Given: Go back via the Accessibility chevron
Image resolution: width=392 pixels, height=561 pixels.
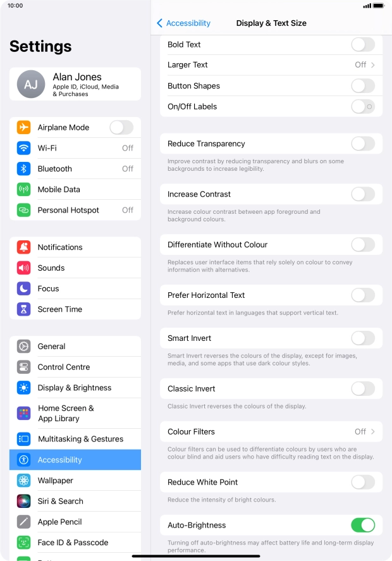Looking at the screenshot, I should tap(159, 23).
